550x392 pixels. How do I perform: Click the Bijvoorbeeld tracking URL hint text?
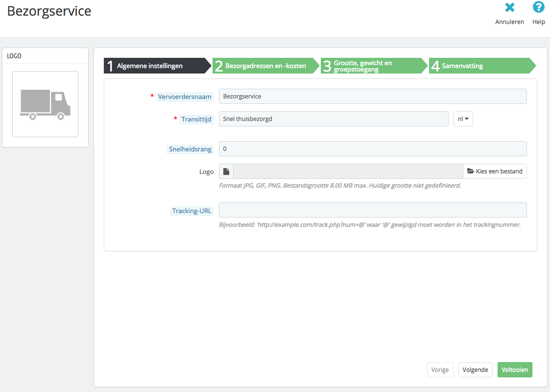tap(370, 224)
